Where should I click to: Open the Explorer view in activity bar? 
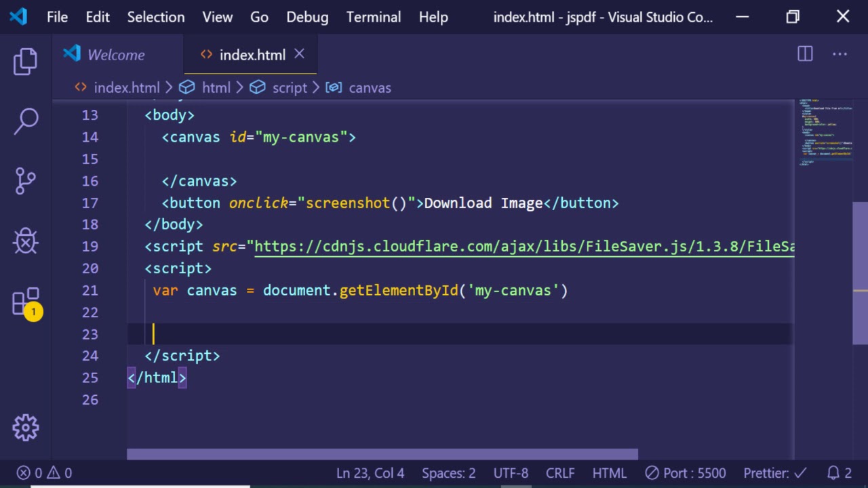(26, 62)
